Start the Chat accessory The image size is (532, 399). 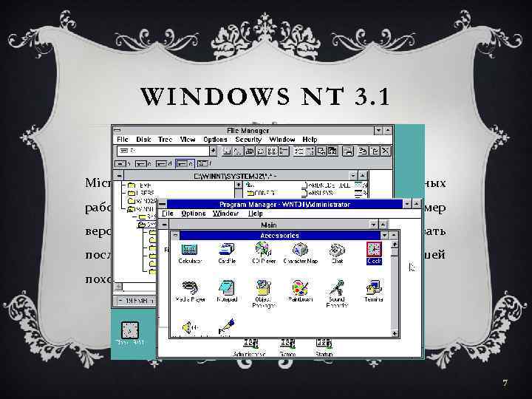[x=337, y=253]
